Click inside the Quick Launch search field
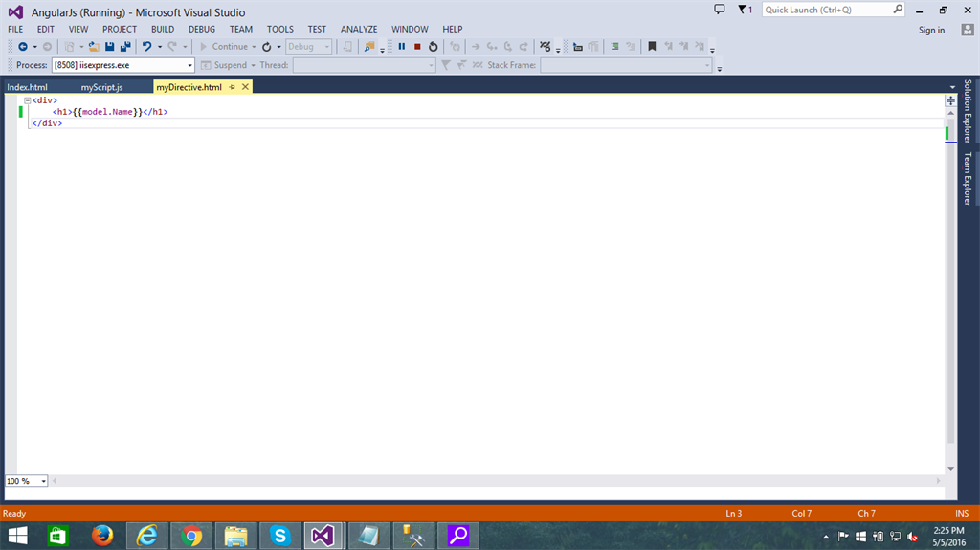The height and width of the screenshot is (550, 980). click(x=826, y=10)
